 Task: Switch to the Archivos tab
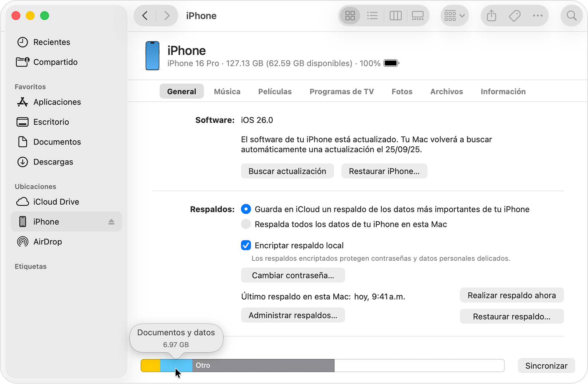tap(447, 91)
